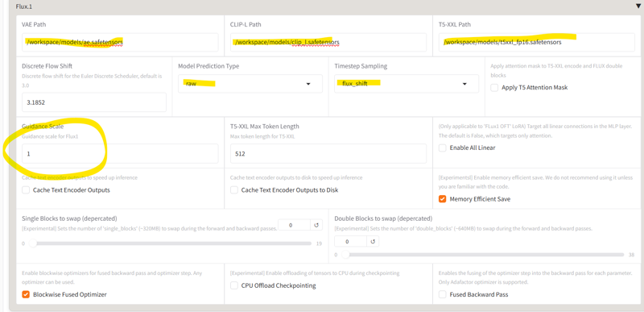Collapse the Flux.1 section arrow
Screen dimensions: 644x312
(x=638, y=6)
